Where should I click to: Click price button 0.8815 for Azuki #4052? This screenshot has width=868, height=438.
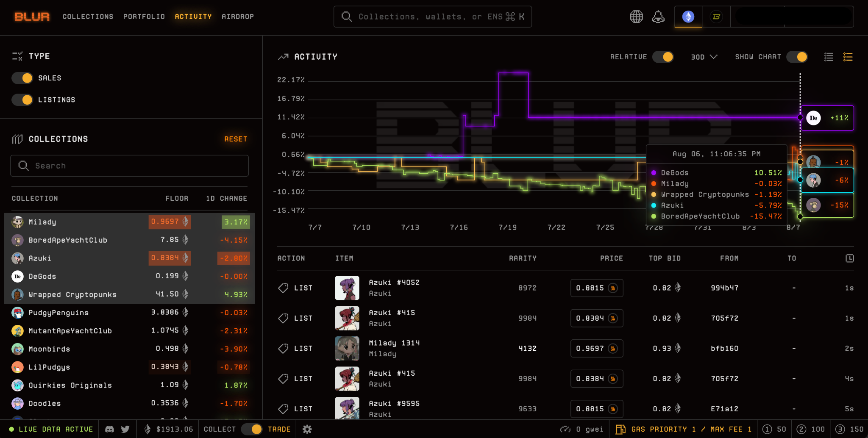click(x=597, y=288)
